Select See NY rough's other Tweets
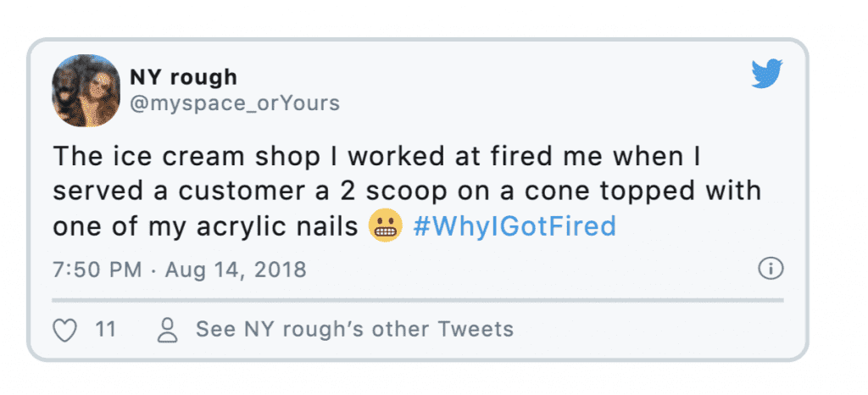The height and width of the screenshot is (395, 868). (x=355, y=330)
